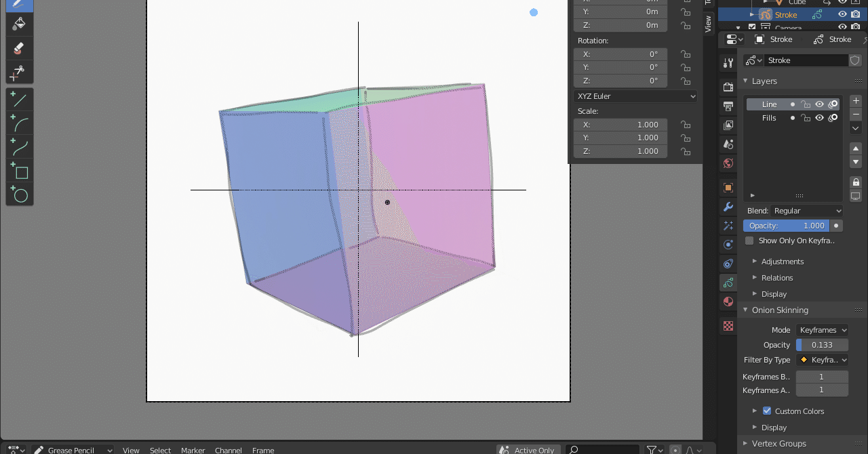
Task: Open the Render properties tab
Action: [728, 87]
